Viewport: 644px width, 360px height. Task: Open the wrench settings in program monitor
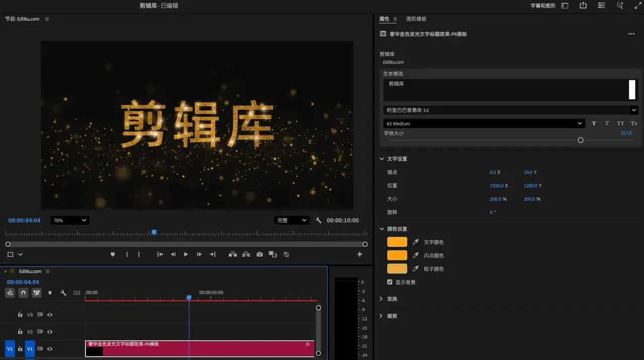[x=318, y=221]
